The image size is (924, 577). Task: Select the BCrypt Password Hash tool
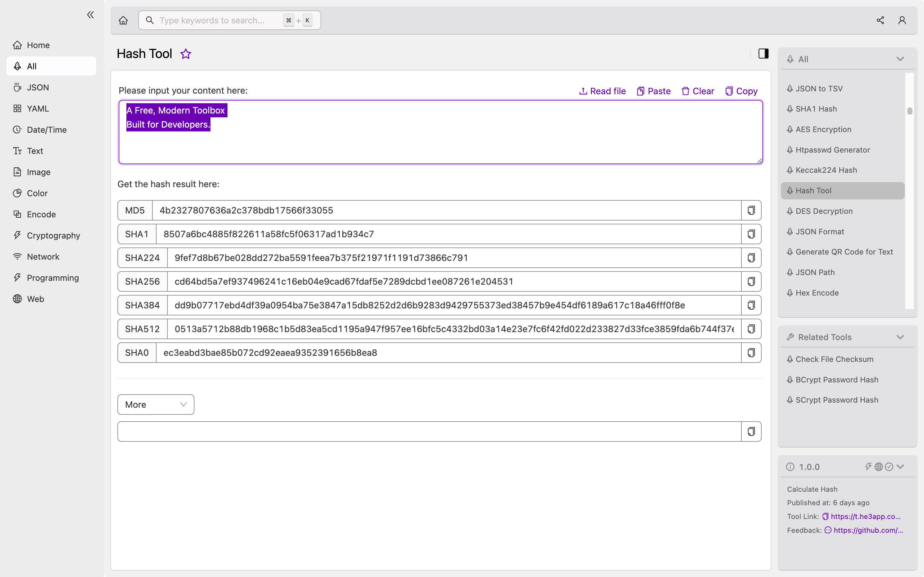tap(836, 379)
